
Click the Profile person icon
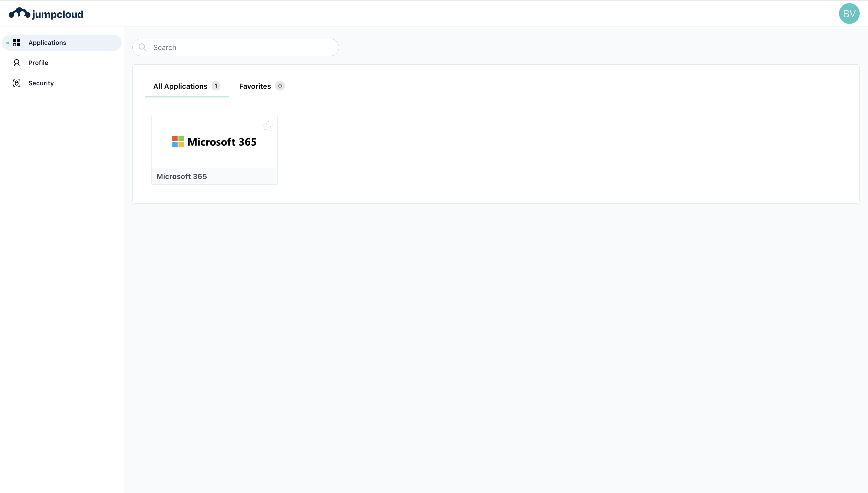pyautogui.click(x=17, y=63)
